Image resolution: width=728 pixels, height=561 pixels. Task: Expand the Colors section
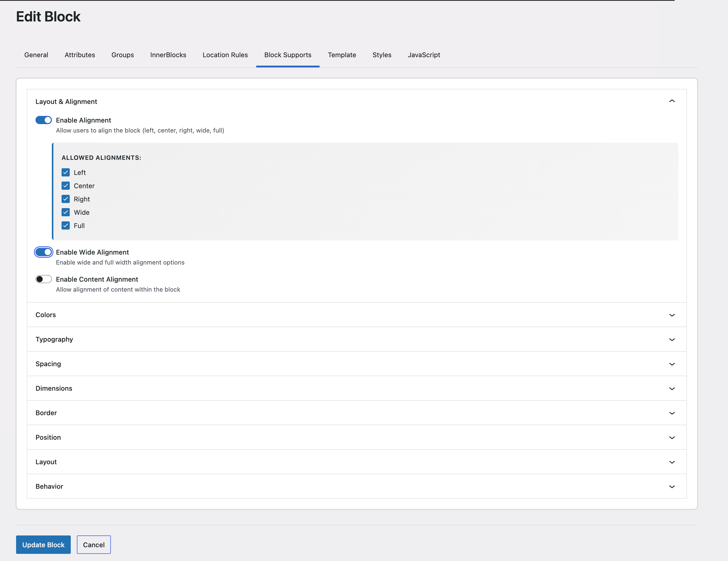tap(357, 315)
